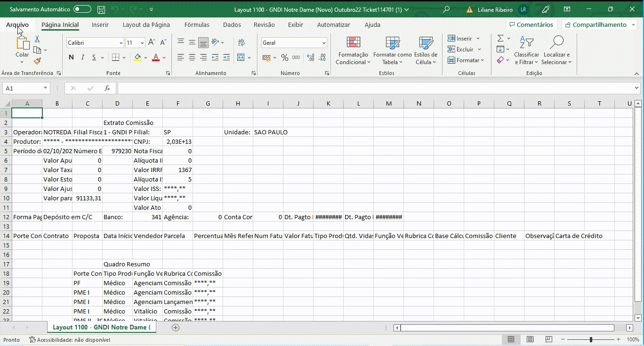
Task: Toggle middle vertical alignment
Action: point(192,42)
